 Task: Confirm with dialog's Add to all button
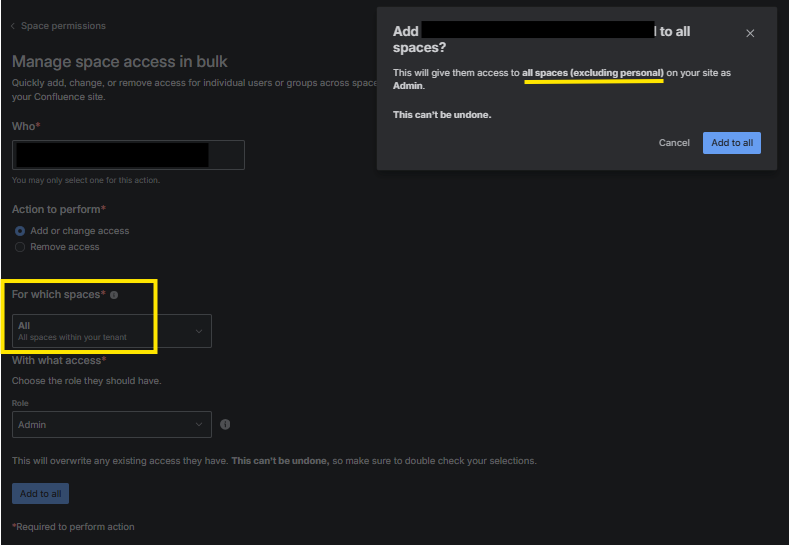732,143
